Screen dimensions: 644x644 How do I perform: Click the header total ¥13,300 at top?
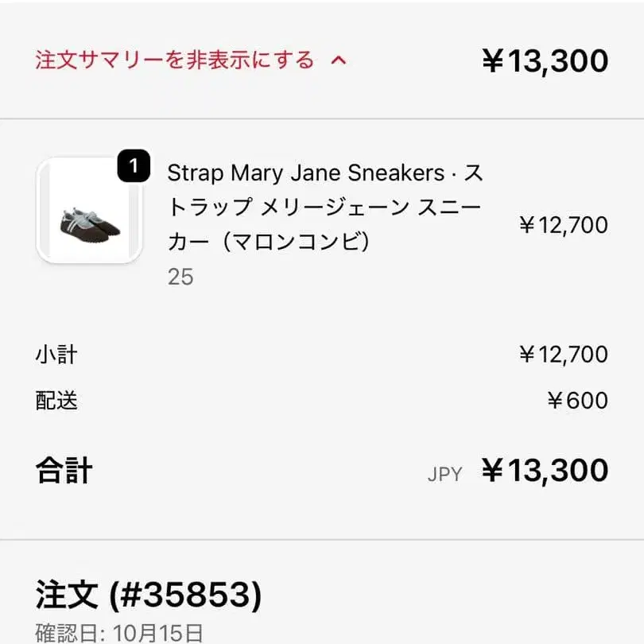tap(545, 61)
